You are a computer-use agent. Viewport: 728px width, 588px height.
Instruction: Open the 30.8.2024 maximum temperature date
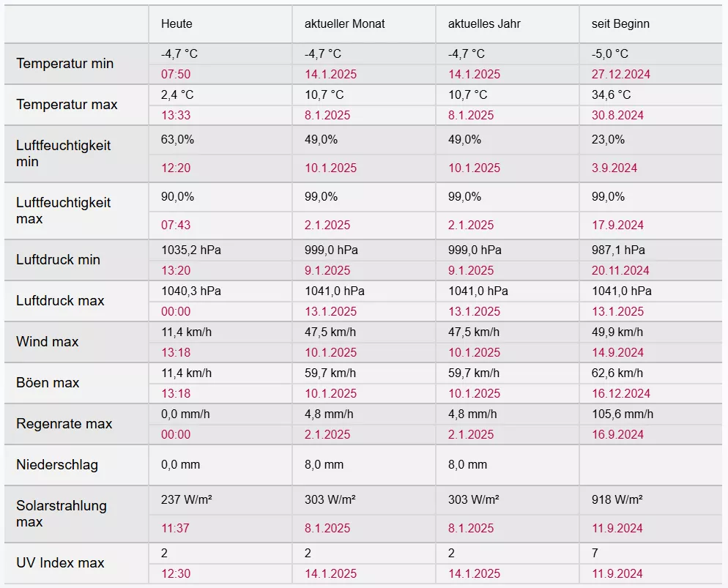pyautogui.click(x=617, y=115)
